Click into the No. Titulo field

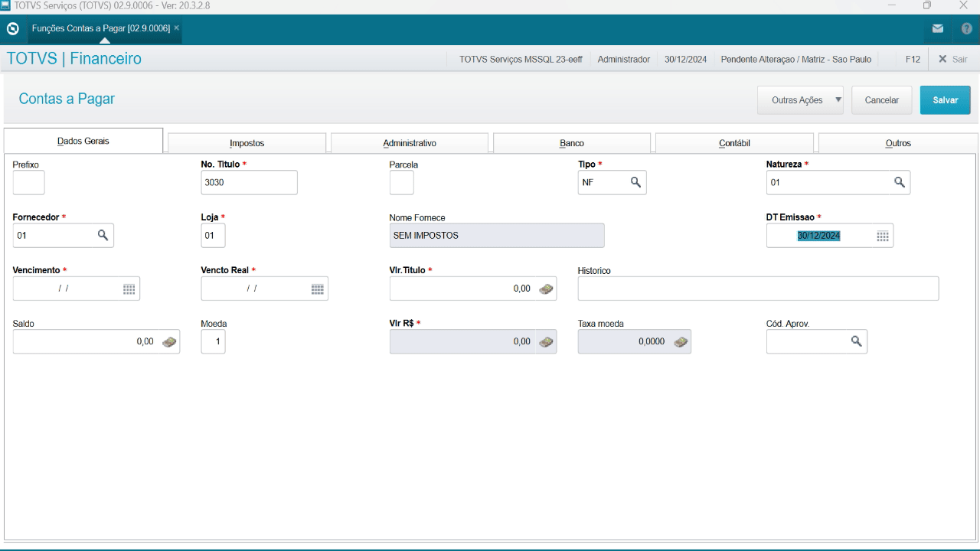pyautogui.click(x=250, y=182)
